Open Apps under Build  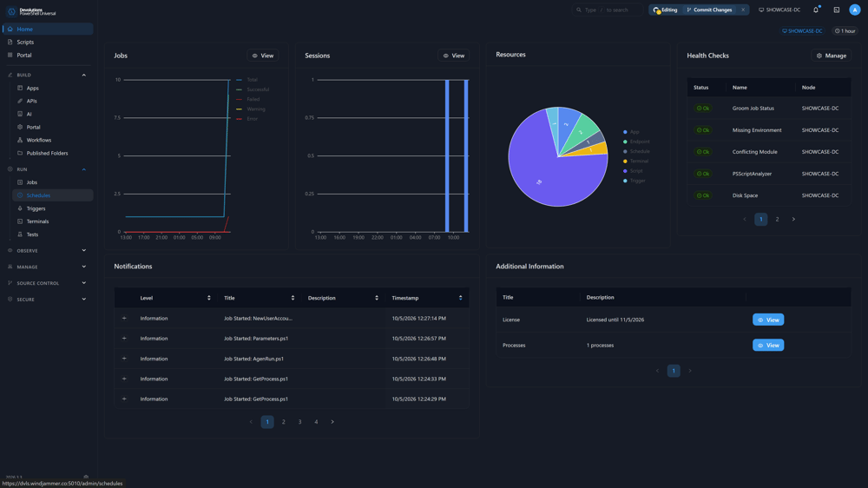[53, 88]
